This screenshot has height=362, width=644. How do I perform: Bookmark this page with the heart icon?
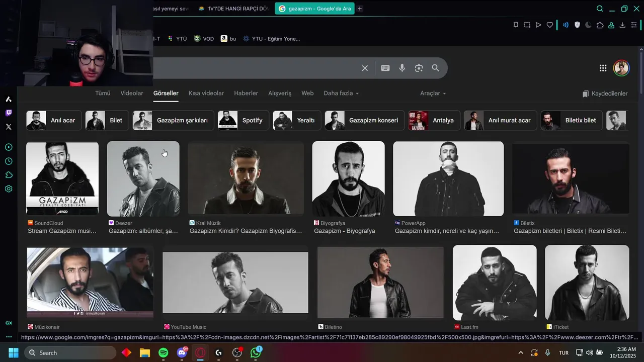[x=550, y=25]
